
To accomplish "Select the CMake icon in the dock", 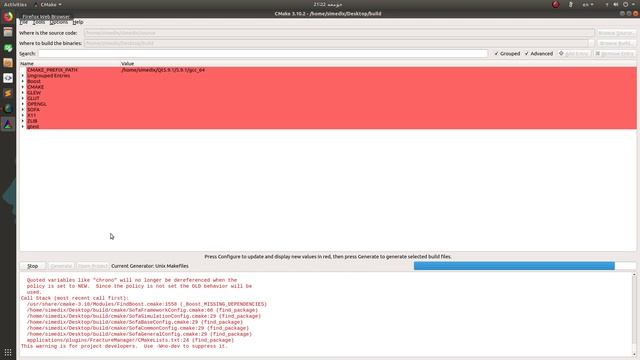I will click(8, 124).
